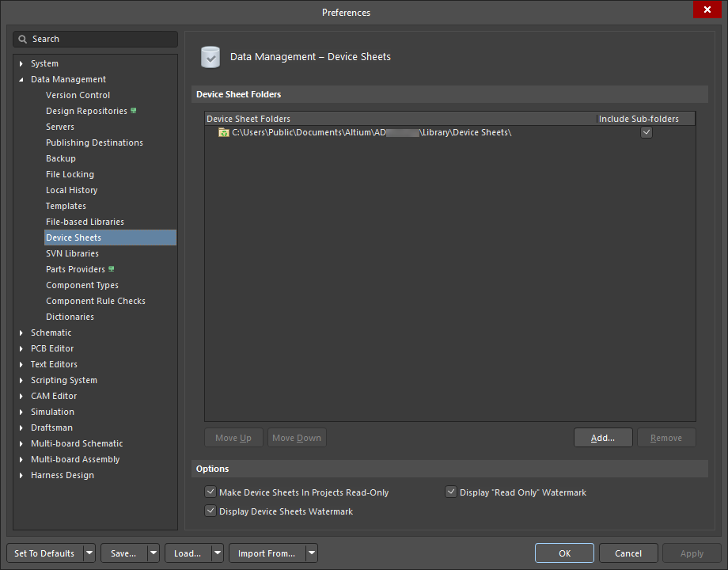
Task: Expand the Draftsman tree node
Action: (x=21, y=427)
